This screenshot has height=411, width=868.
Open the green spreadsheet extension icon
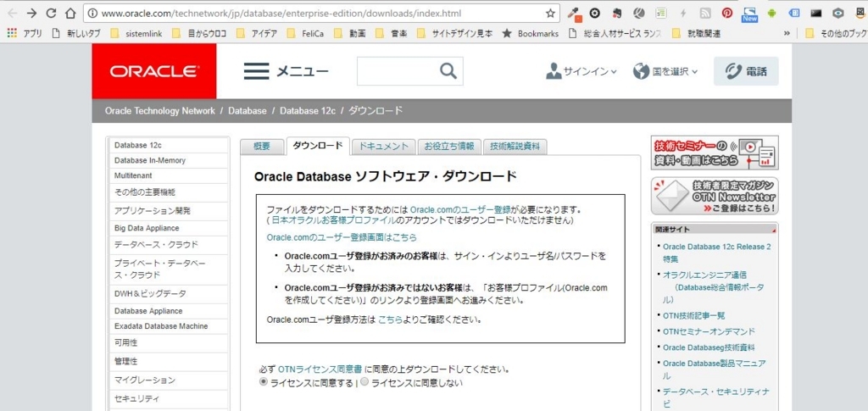[661, 14]
